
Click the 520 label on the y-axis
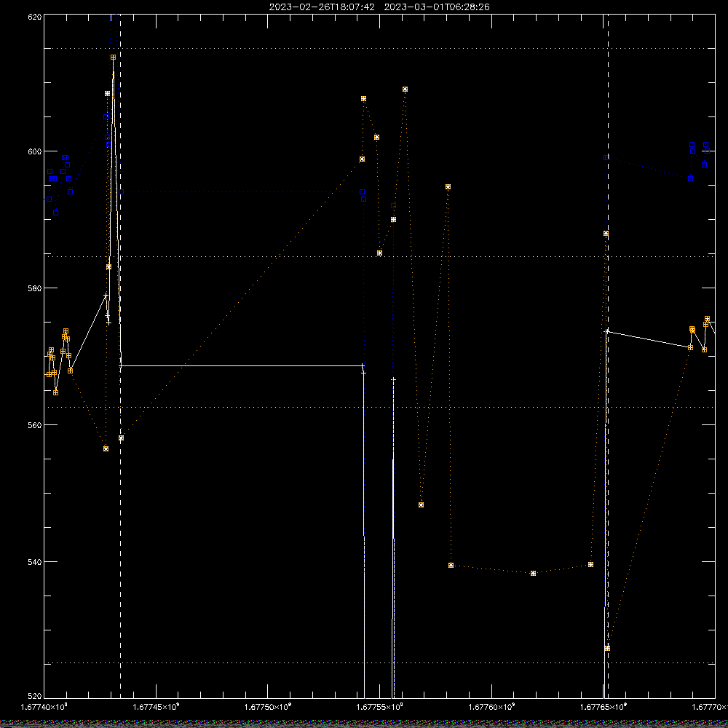(x=35, y=697)
